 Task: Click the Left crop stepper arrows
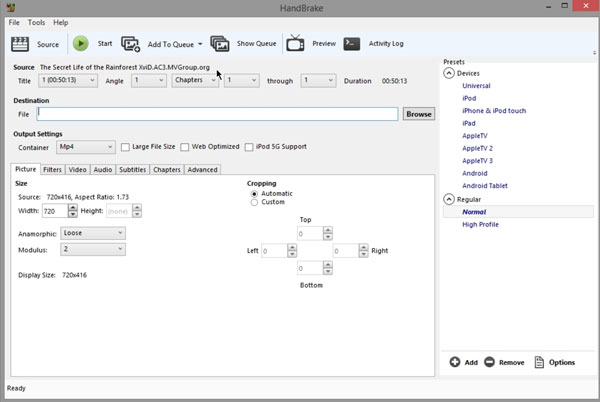pyautogui.click(x=292, y=251)
